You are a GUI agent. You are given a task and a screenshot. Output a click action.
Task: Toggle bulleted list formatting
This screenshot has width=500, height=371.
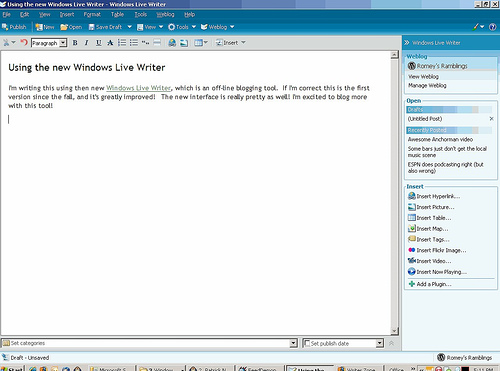click(134, 43)
